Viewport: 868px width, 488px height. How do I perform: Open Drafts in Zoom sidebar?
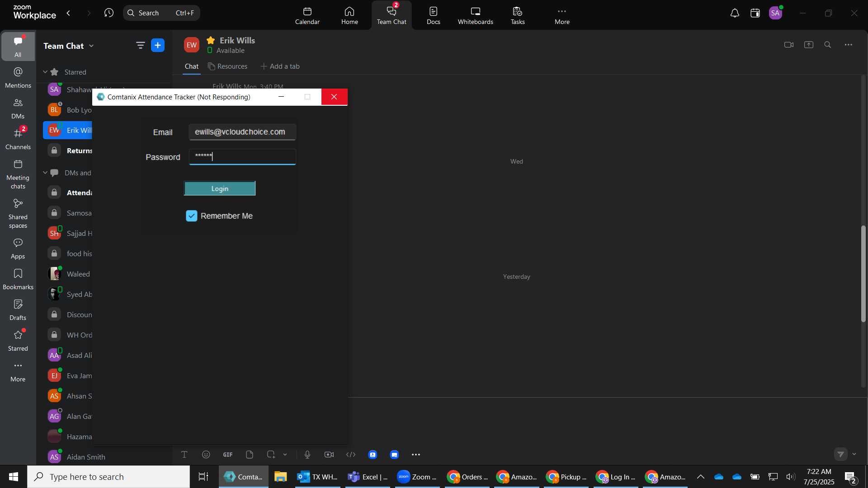[x=18, y=310]
